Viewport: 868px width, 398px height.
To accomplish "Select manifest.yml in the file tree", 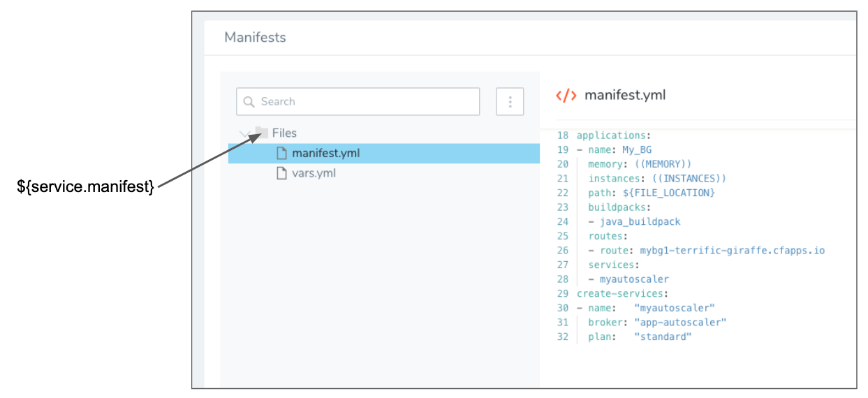I will pos(384,153).
